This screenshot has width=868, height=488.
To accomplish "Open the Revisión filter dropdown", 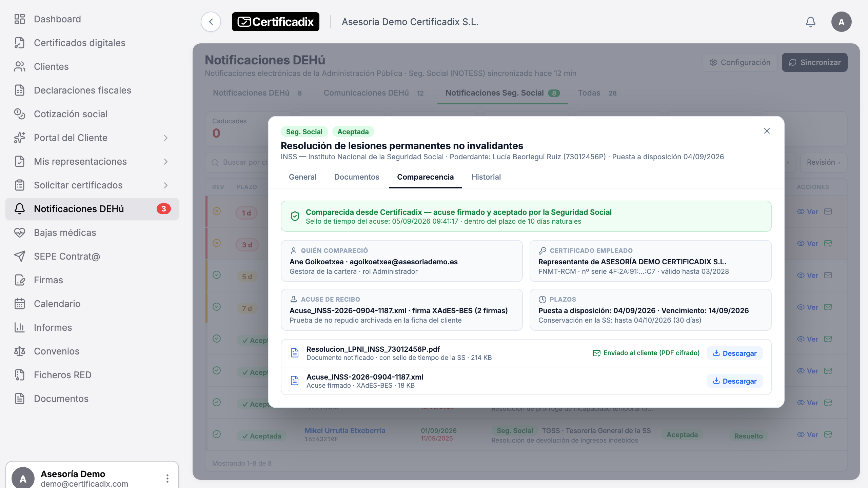I will [x=824, y=162].
